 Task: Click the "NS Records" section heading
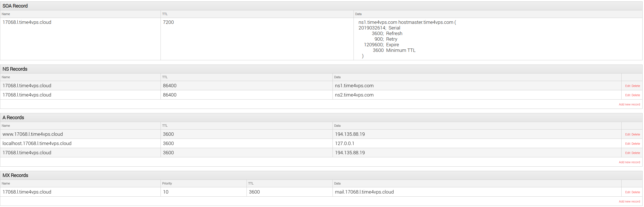pyautogui.click(x=15, y=69)
